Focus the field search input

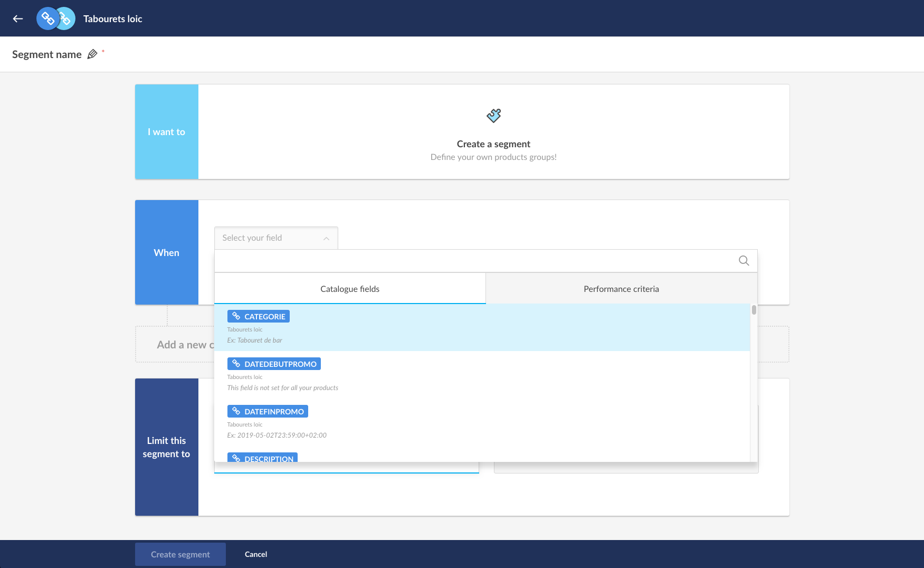click(x=475, y=261)
